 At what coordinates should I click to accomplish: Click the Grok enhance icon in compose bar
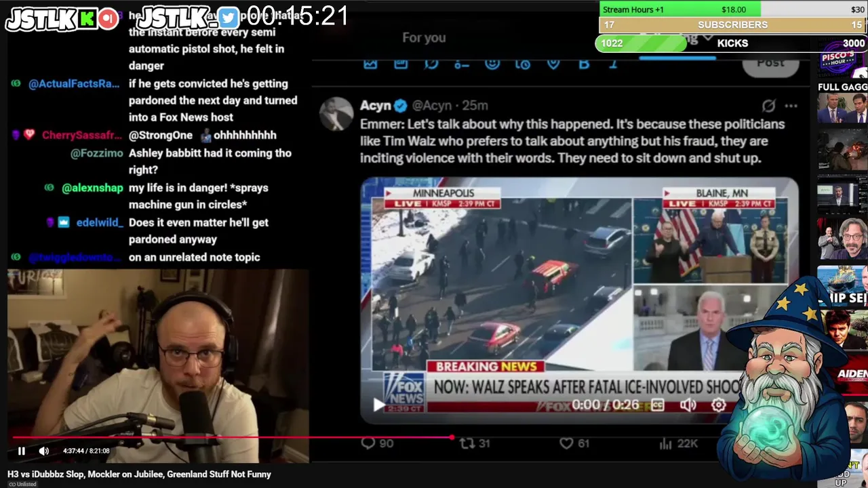(x=431, y=64)
